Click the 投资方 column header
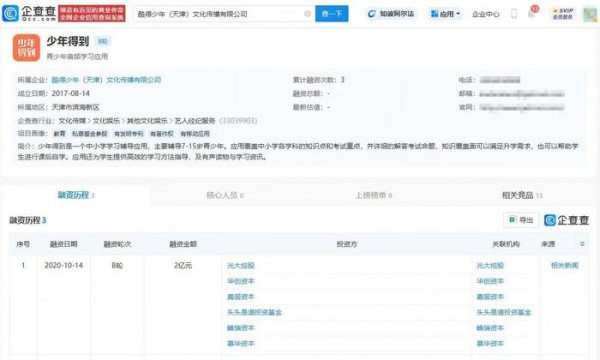 click(347, 244)
